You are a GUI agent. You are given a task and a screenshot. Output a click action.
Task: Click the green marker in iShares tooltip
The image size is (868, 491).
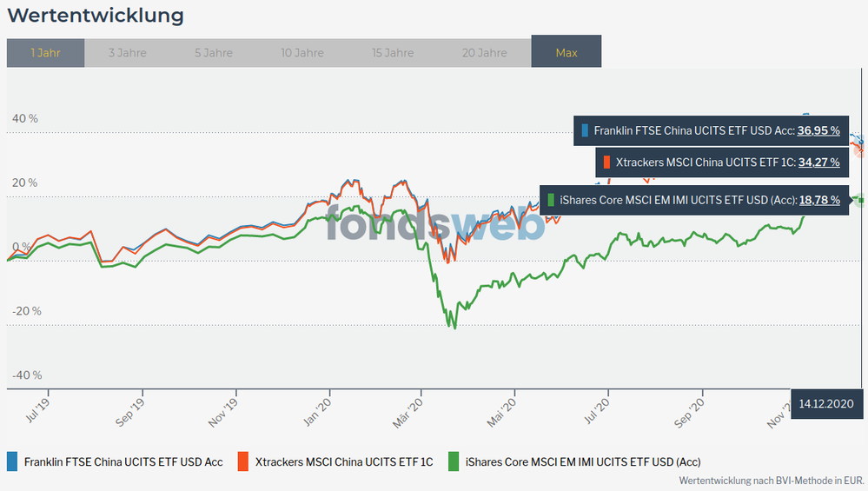(552, 200)
